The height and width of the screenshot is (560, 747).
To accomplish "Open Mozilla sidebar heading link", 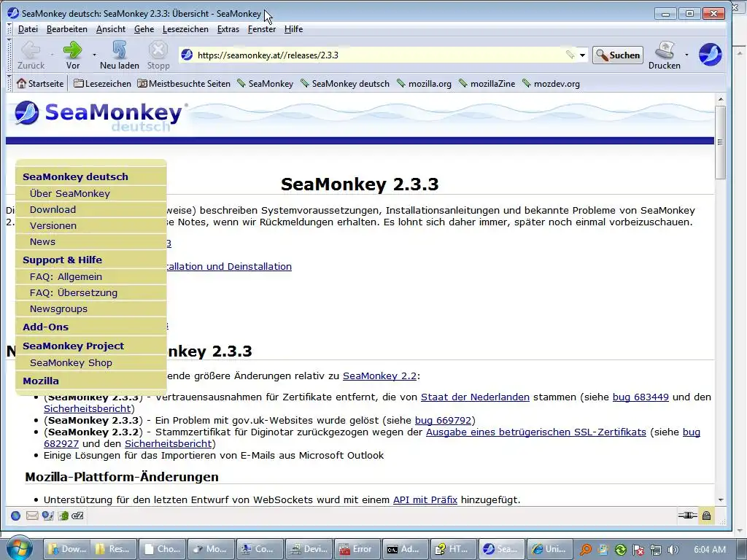I will tap(41, 381).
